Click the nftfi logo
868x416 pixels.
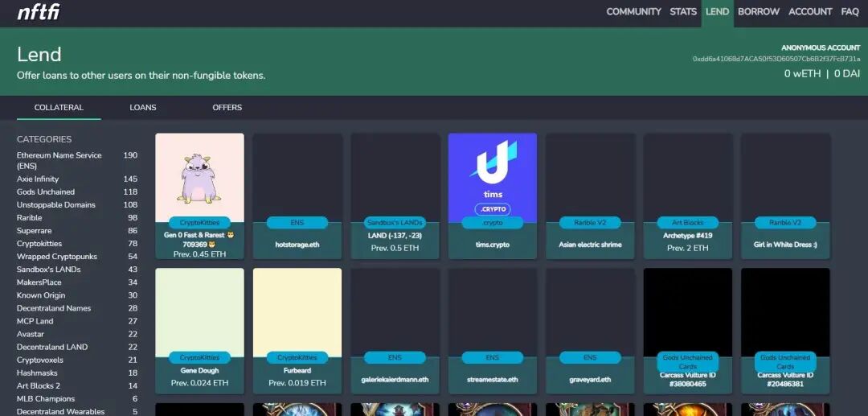(39, 11)
